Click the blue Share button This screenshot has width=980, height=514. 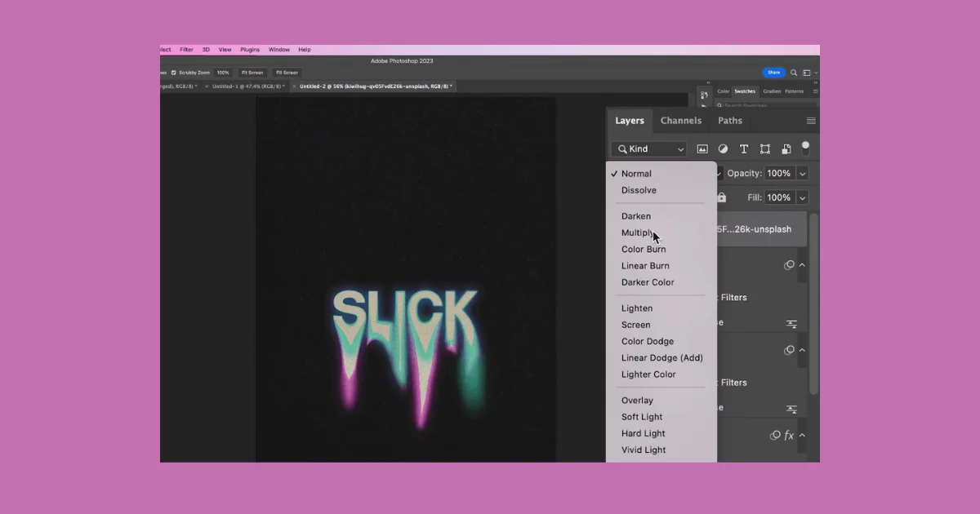773,73
